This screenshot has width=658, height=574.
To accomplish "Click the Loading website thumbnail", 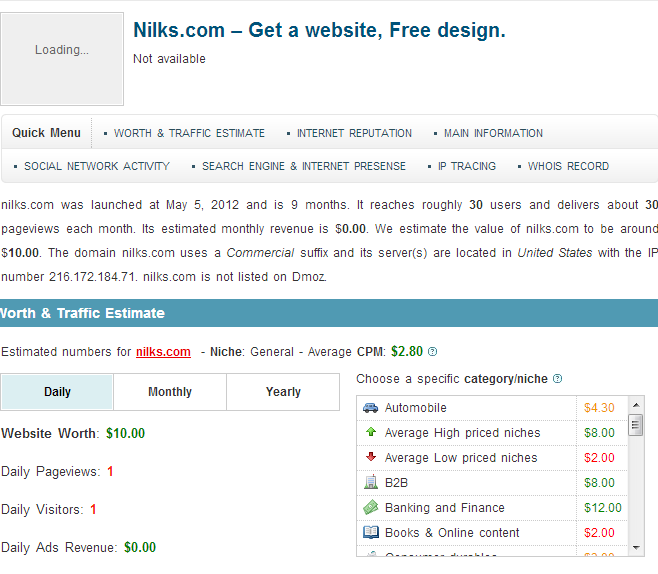I will coord(62,59).
